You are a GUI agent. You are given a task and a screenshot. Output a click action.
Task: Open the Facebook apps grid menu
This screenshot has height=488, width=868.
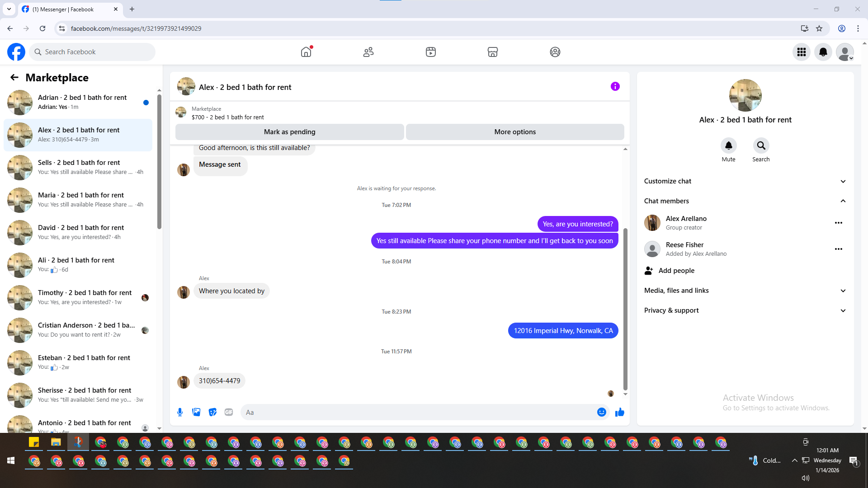coord(801,52)
